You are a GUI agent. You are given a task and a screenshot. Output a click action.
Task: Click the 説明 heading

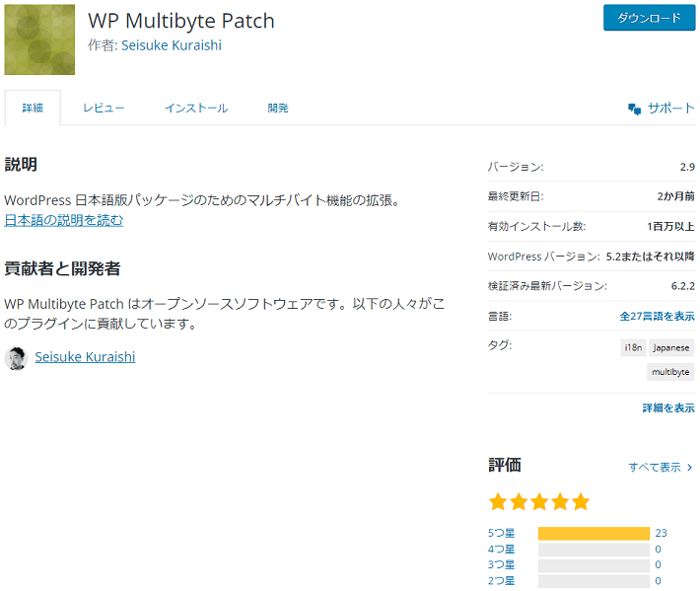pyautogui.click(x=21, y=165)
